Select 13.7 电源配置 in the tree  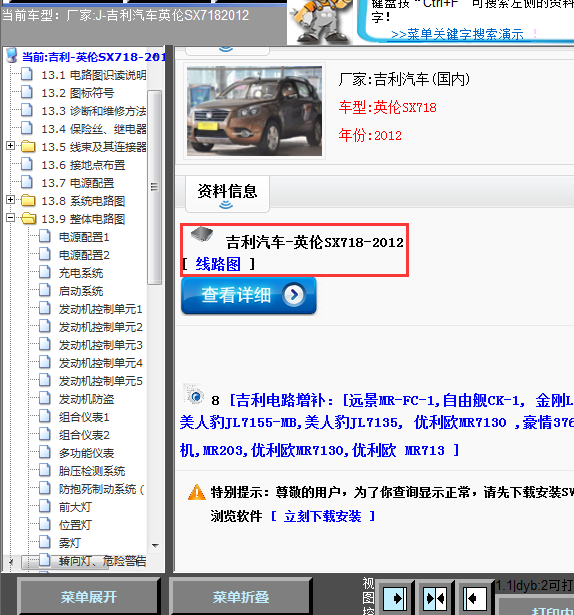78,183
